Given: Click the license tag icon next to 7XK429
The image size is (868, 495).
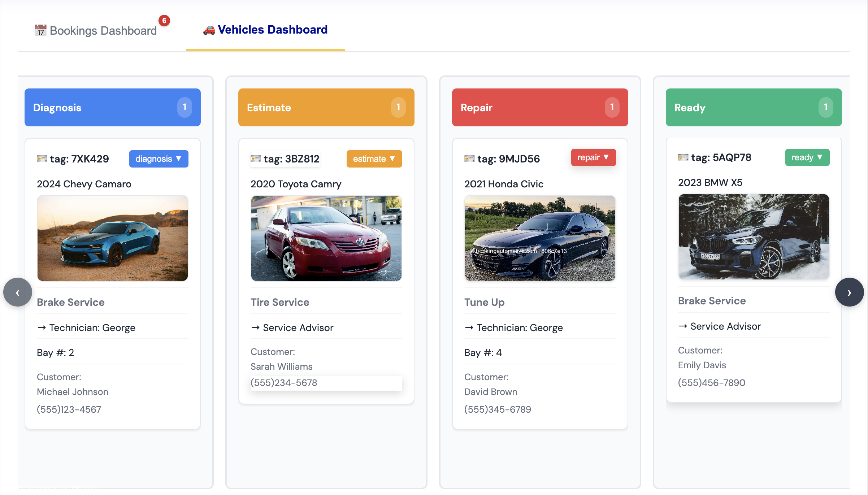Looking at the screenshot, I should point(42,159).
